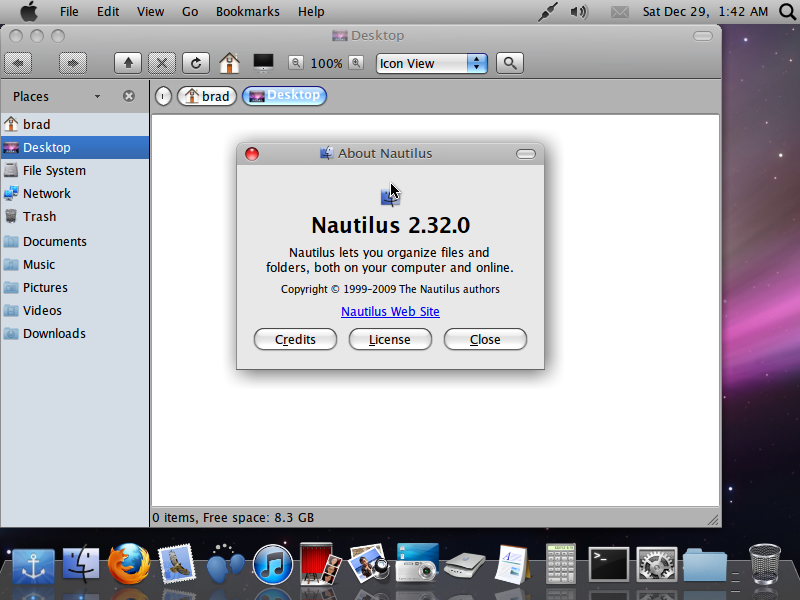This screenshot has height=600, width=800.
Task: Launch iTunes music note in dock
Action: click(x=272, y=564)
